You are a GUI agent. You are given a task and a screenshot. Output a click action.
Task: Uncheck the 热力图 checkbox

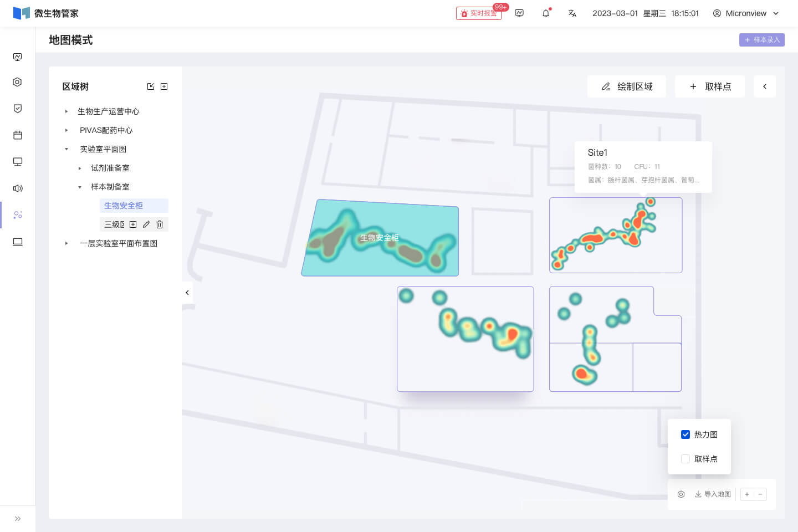(686, 434)
